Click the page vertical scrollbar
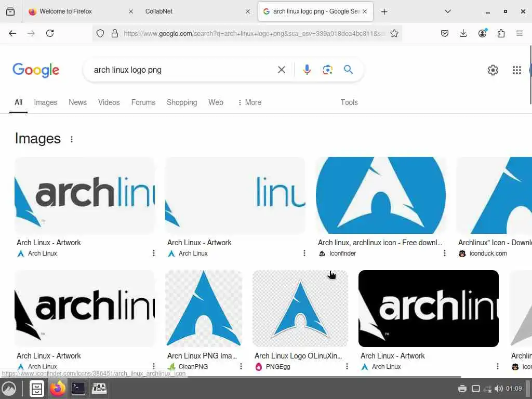The height and width of the screenshot is (399, 532). [x=530, y=75]
